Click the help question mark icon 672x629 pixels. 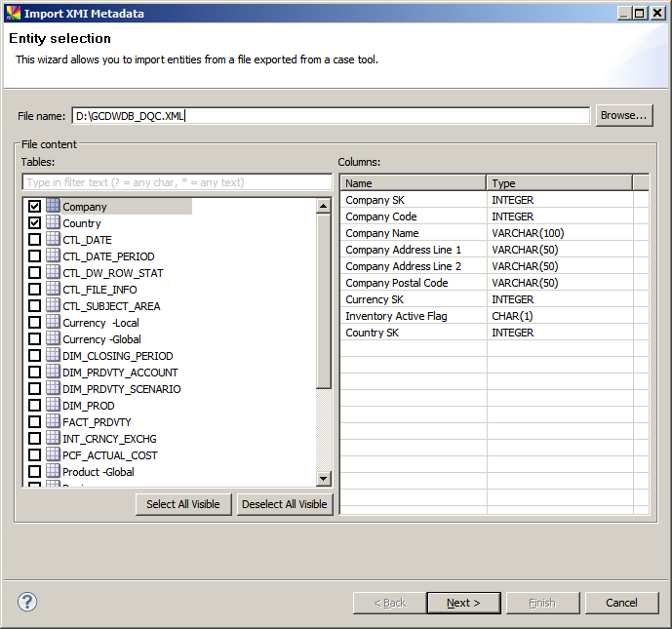(x=27, y=602)
